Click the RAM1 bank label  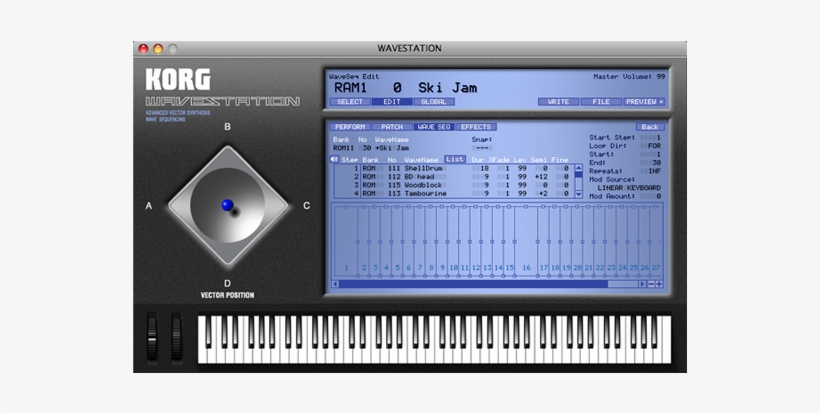click(350, 88)
